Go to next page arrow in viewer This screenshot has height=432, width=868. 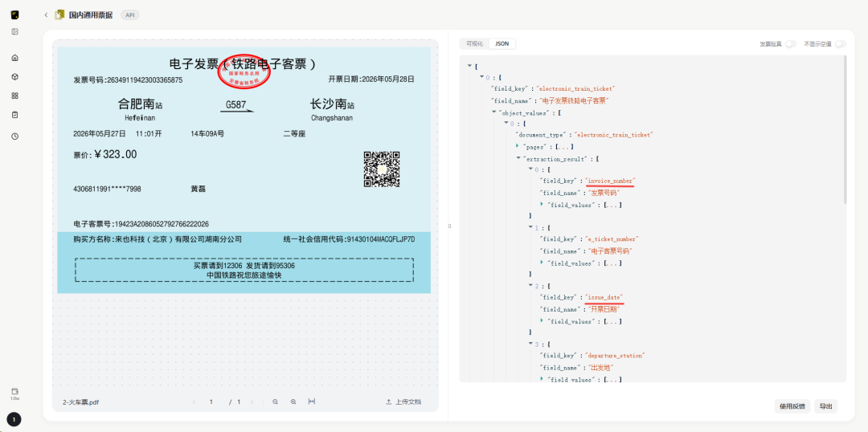click(x=252, y=402)
